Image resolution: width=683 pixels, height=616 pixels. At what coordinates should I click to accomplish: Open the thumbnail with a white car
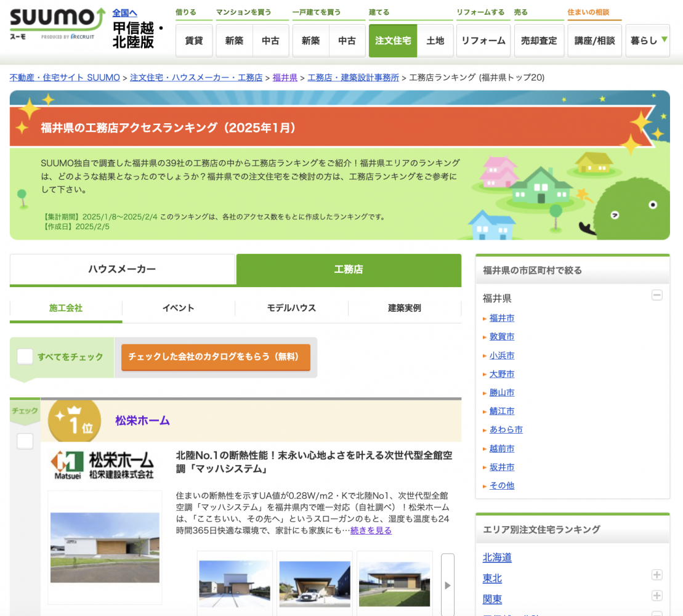coord(315,584)
